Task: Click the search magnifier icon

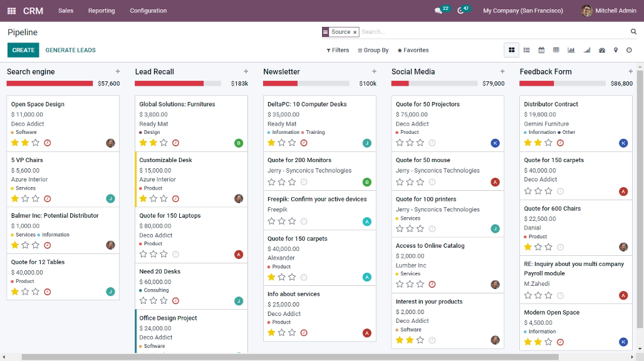Action: click(x=633, y=31)
